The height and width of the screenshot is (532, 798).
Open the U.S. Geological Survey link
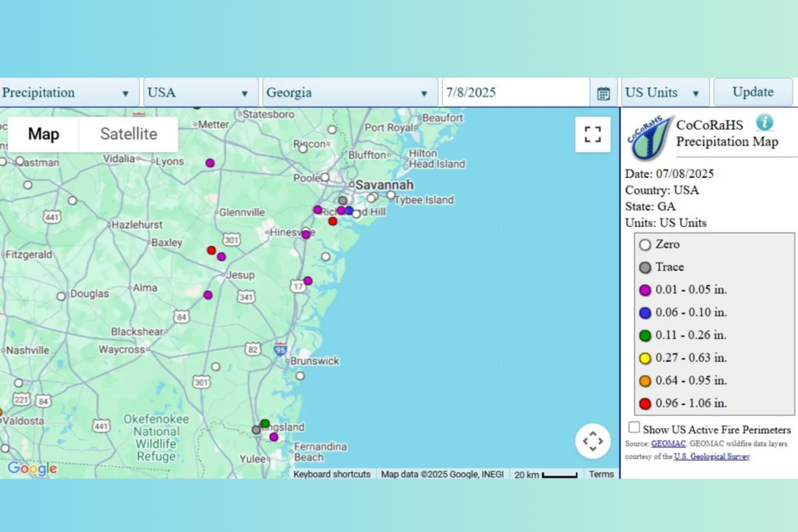coord(712,456)
